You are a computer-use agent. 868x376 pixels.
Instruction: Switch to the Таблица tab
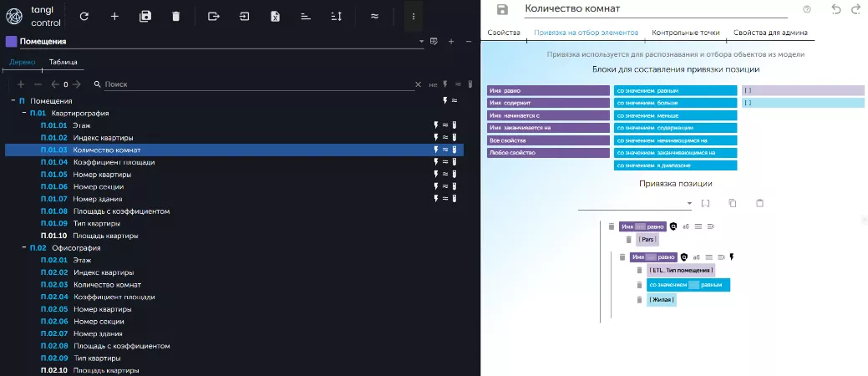click(x=63, y=62)
